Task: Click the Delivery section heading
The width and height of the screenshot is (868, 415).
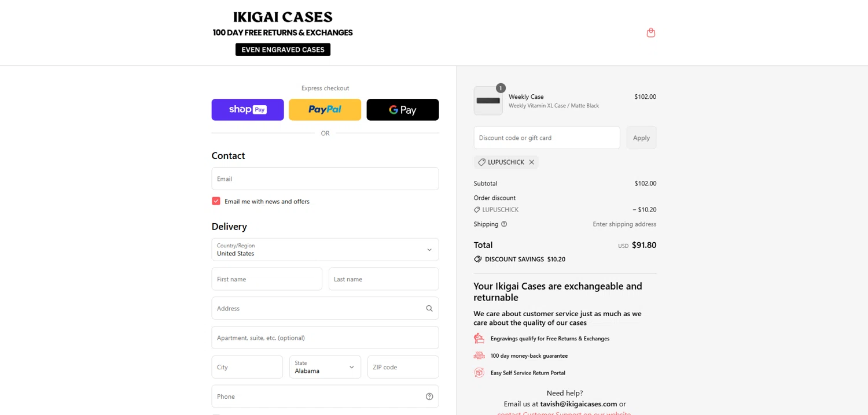Action: coord(229,227)
